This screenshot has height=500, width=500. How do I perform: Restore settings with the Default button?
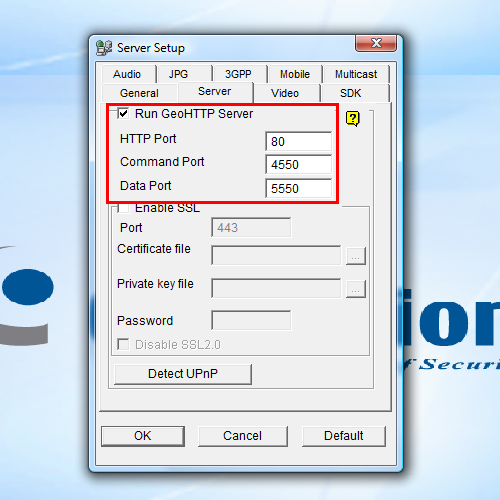click(344, 436)
